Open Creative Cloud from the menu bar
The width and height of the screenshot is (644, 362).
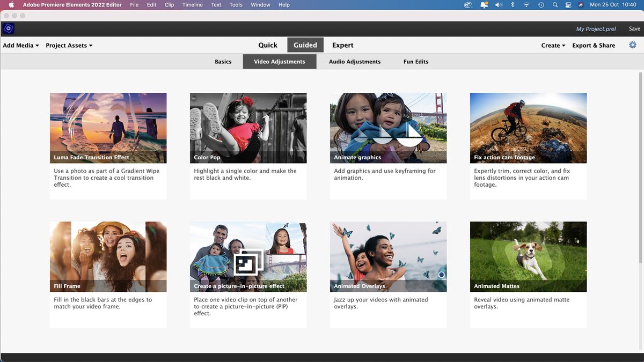tap(467, 4)
